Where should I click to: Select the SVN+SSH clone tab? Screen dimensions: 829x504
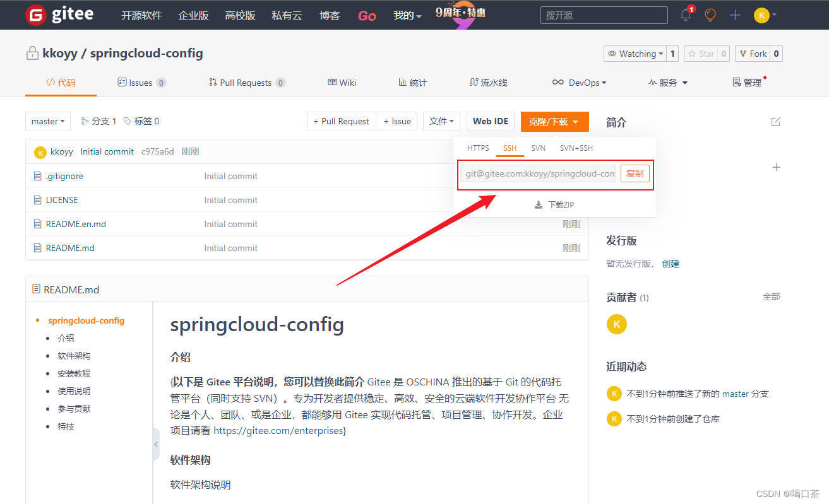[x=576, y=148]
